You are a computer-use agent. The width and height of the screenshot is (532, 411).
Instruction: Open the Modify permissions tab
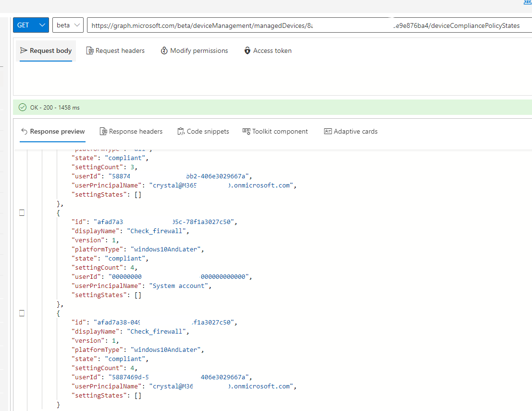pyautogui.click(x=195, y=50)
